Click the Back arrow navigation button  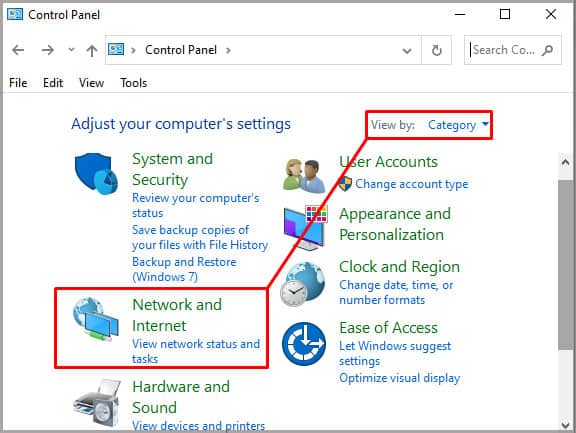tap(18, 50)
